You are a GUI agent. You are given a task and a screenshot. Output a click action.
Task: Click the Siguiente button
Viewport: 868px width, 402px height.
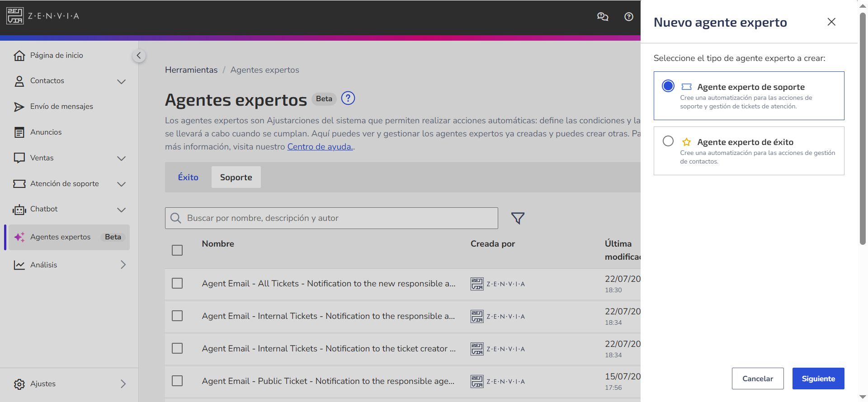coord(818,379)
